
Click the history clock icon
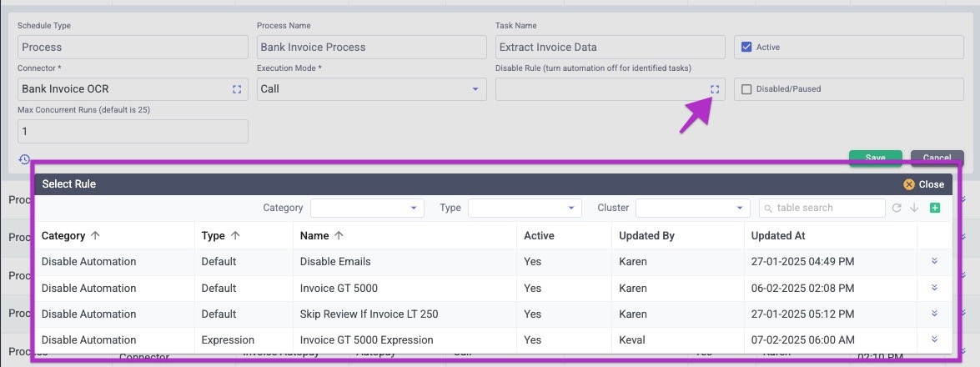click(x=24, y=159)
